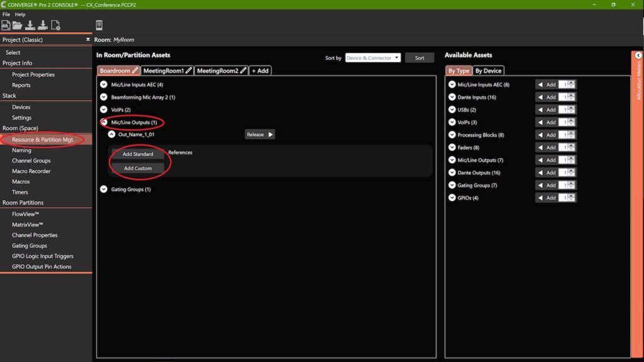644x362 pixels.
Task: Click the second save-as toolbar icon
Action: tap(43, 25)
